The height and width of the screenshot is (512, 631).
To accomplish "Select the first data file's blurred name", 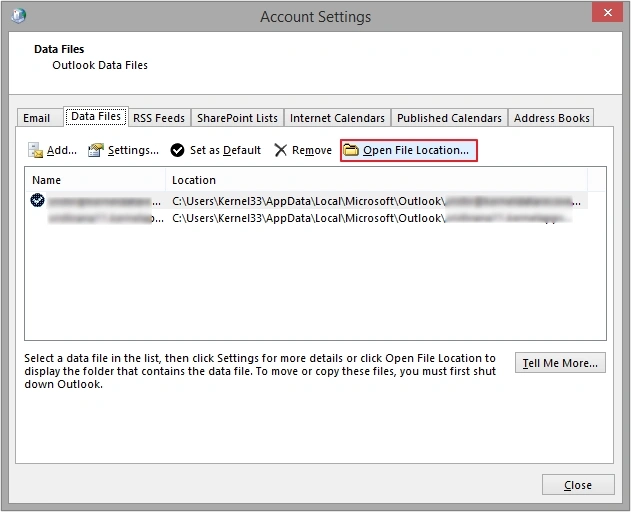I will pos(104,201).
